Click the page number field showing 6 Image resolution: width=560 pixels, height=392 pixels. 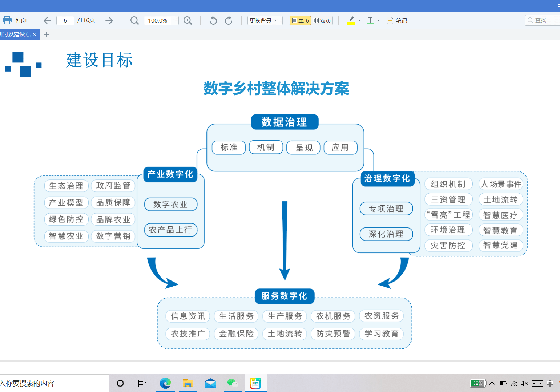pos(65,20)
